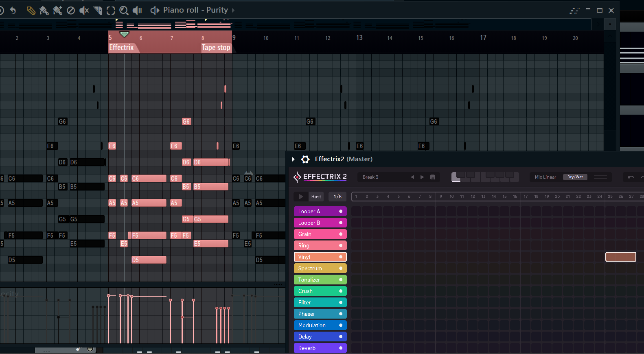This screenshot has width=644, height=354.
Task: Click the Host sync selector
Action: coord(316,197)
